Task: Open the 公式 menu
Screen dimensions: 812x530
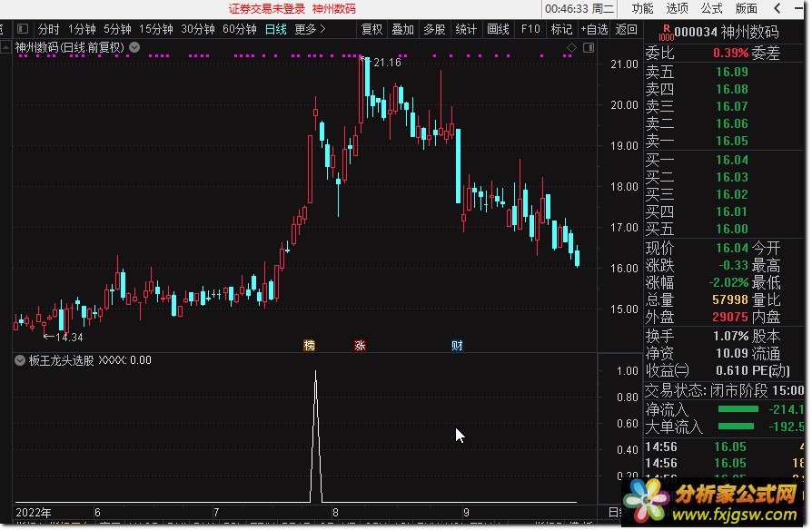Action: (711, 8)
